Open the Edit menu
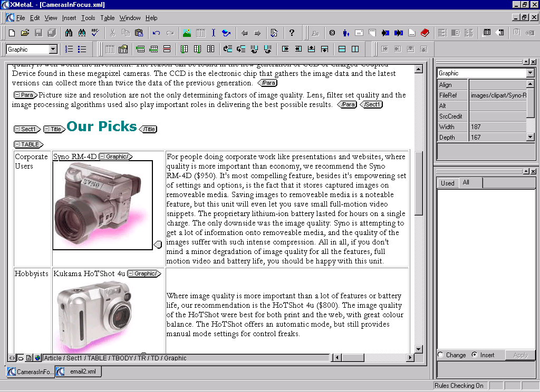This screenshot has height=392, width=540. click(x=35, y=18)
